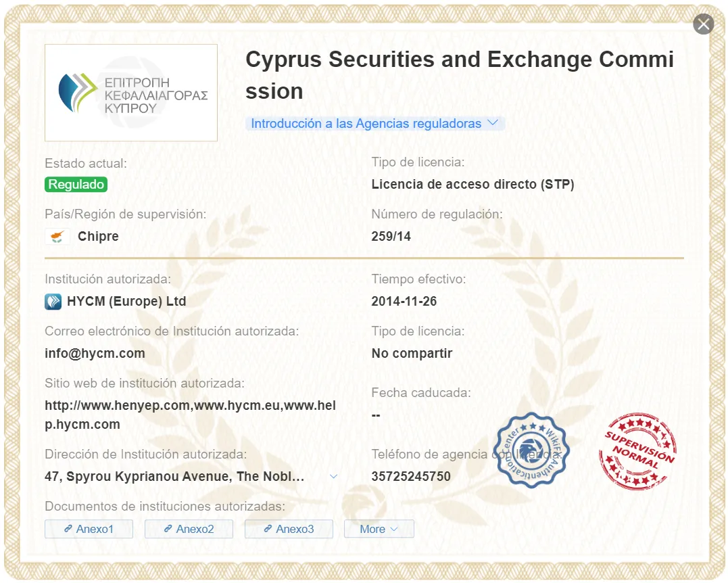The height and width of the screenshot is (583, 728).
Task: Click the link icon in Anexo1
Action: coord(68,529)
